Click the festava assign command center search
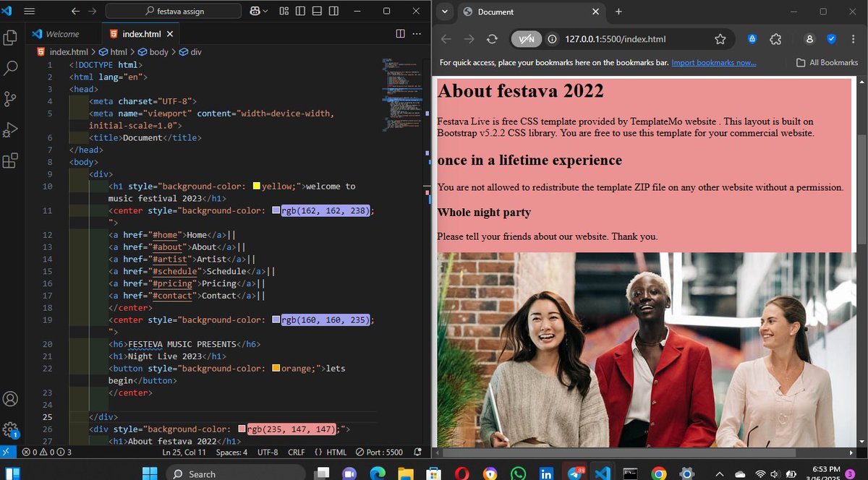Image resolution: width=868 pixels, height=480 pixels. [x=174, y=11]
